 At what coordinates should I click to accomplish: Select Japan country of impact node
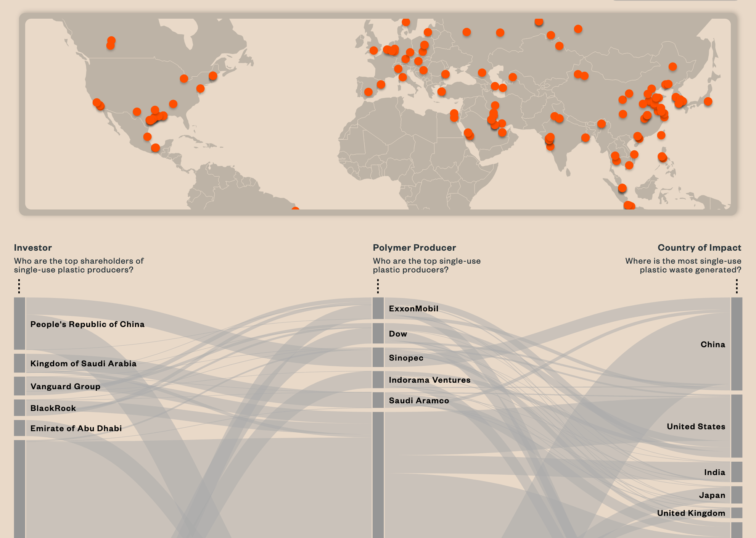pos(737,495)
